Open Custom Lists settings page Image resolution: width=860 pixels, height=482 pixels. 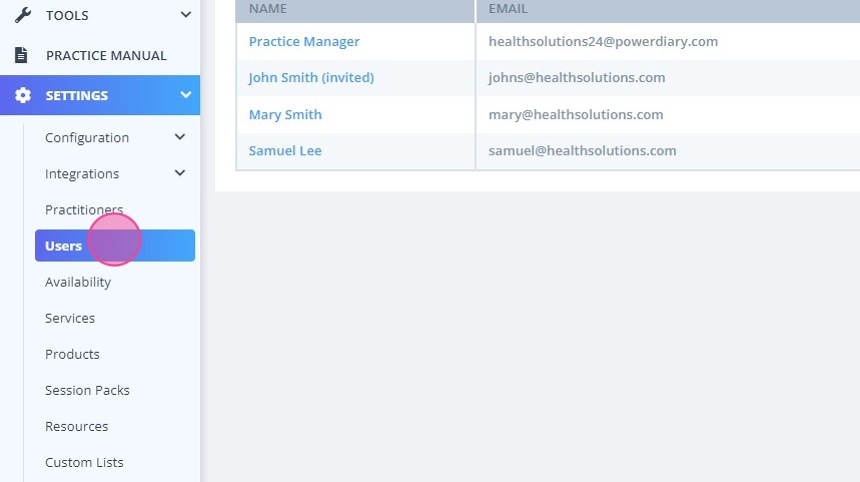point(84,462)
